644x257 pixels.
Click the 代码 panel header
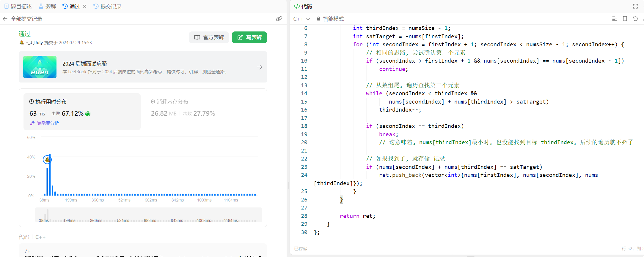click(303, 6)
